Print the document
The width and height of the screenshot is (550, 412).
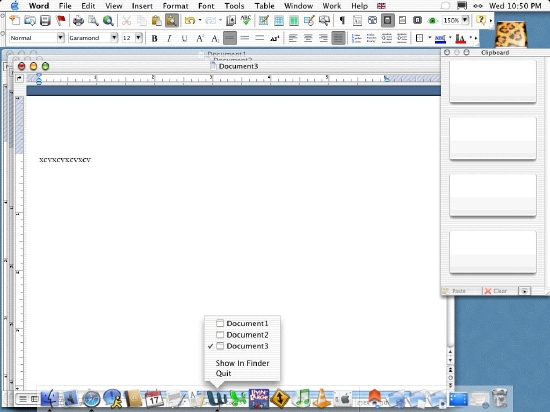tap(78, 20)
